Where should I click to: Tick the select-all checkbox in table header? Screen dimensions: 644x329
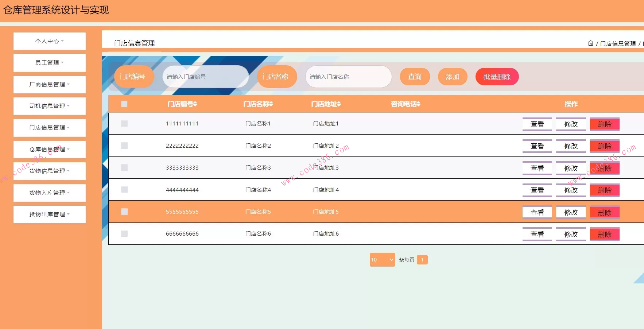[x=124, y=104]
